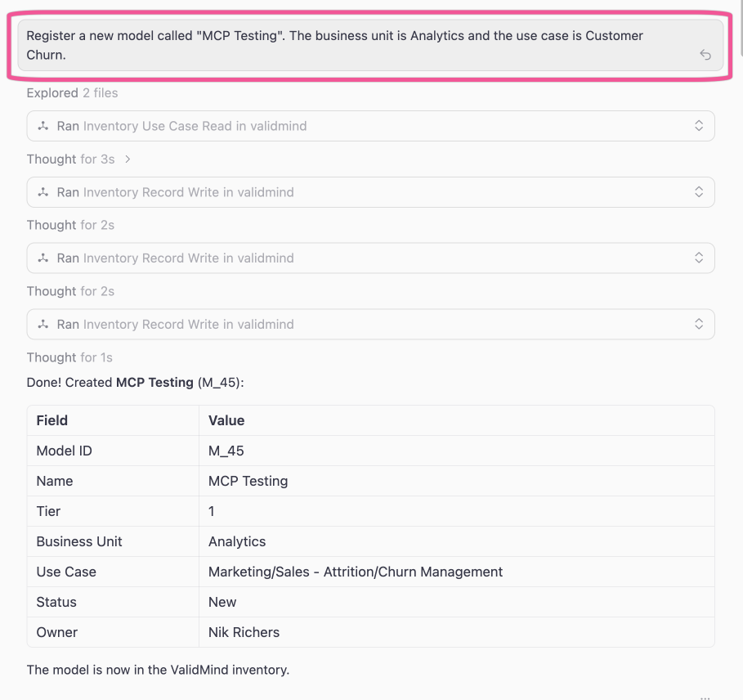
Task: Click the tool icon beside Inventory Use Case Read
Action: point(43,126)
